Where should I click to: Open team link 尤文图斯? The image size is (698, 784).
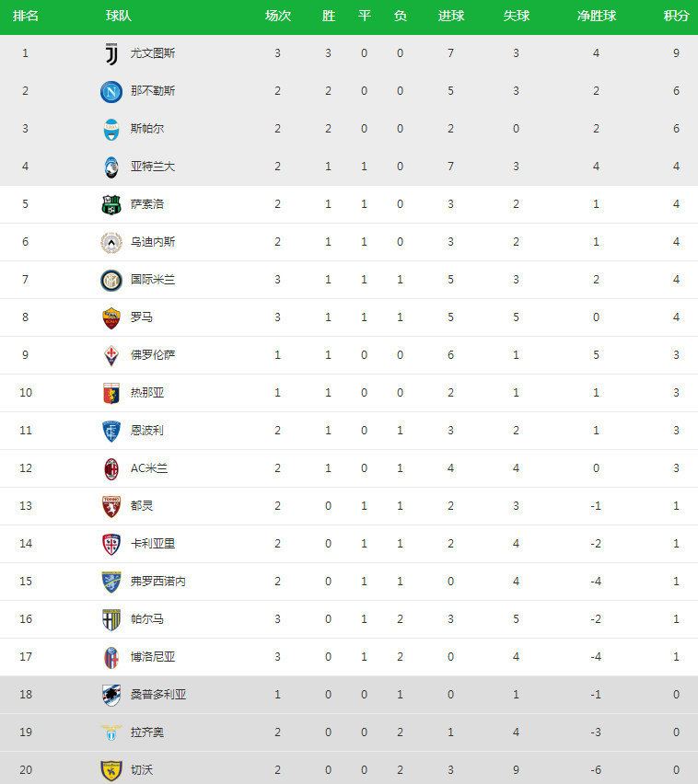(x=153, y=53)
